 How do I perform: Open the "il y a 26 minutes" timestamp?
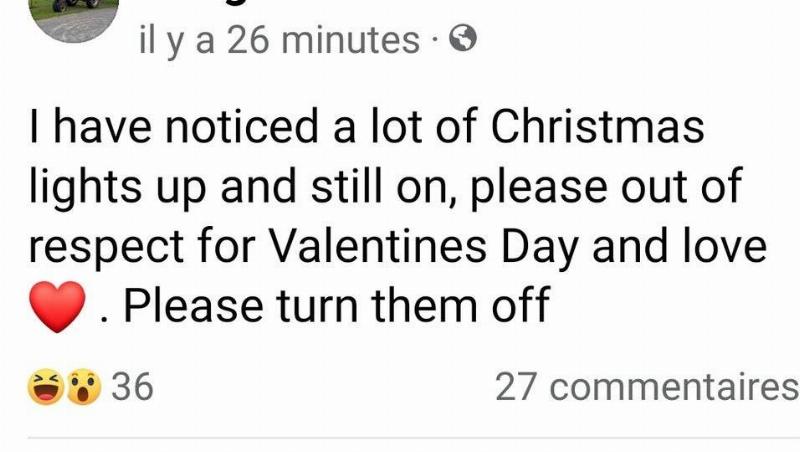(x=278, y=40)
